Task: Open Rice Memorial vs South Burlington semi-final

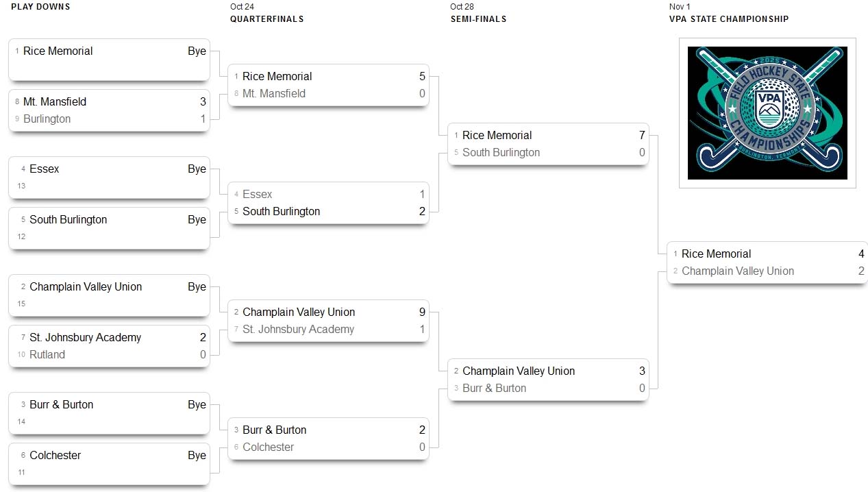Action: click(547, 144)
